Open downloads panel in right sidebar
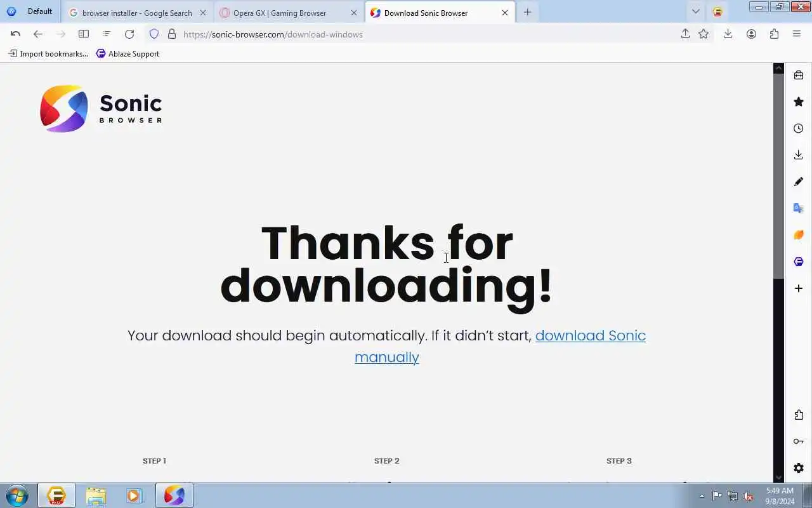Viewport: 812px width, 508px height. point(799,155)
